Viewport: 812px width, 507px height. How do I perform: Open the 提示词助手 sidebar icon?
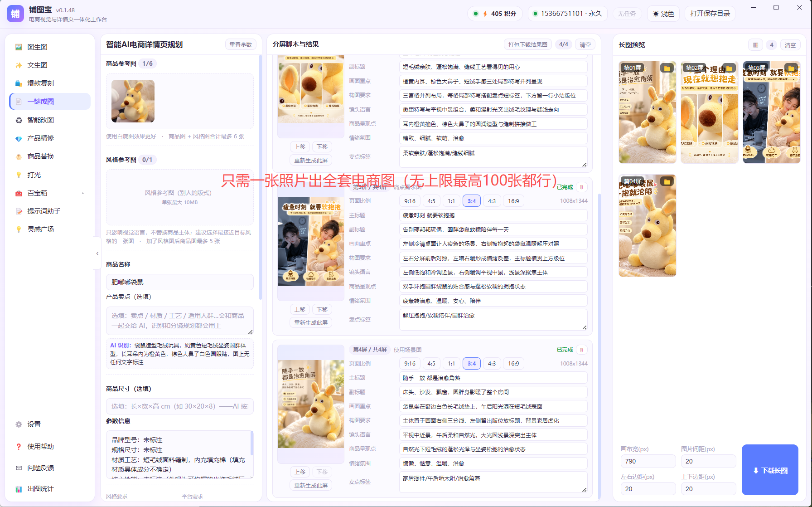tap(19, 211)
